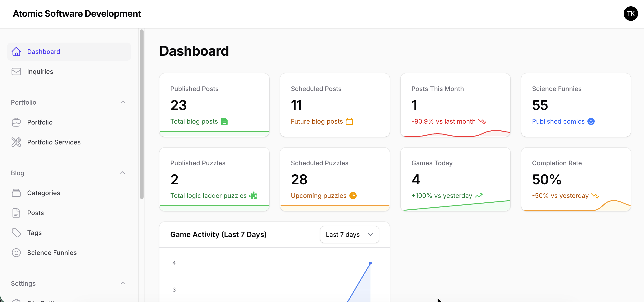Open the Last 7 days dropdown
The width and height of the screenshot is (644, 302).
point(349,235)
